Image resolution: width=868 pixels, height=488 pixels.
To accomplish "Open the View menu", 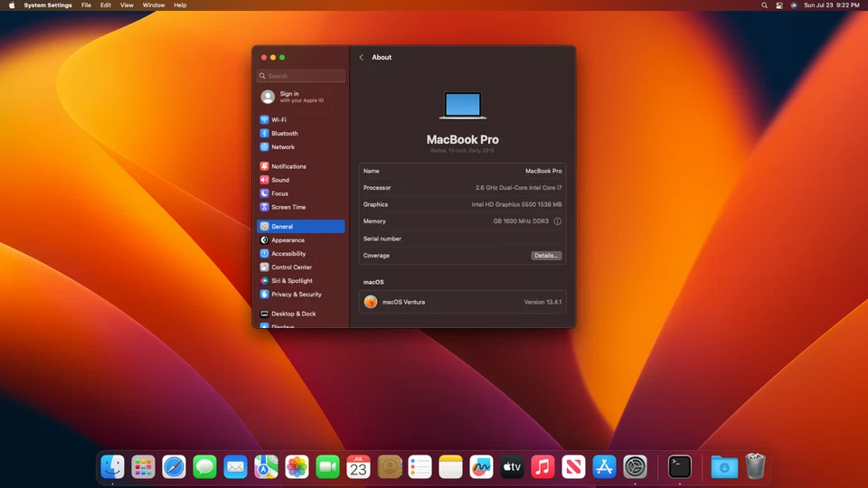I will coord(127,5).
